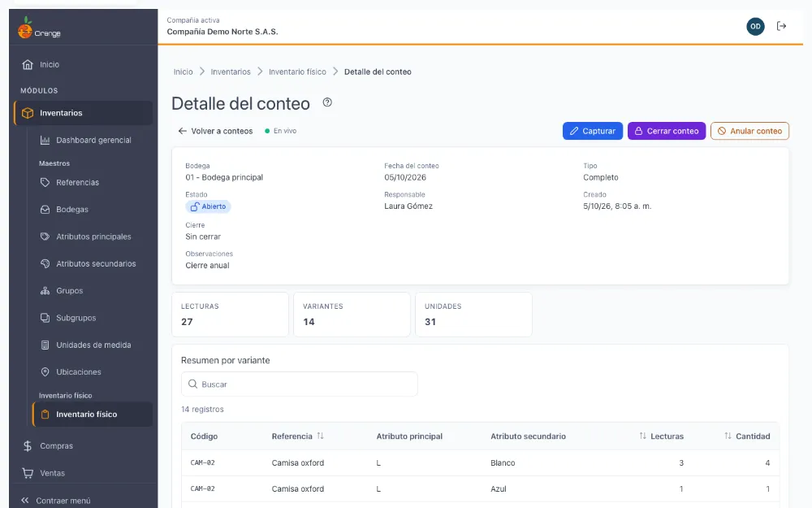Sort by the Lecturas column arrows
Screen dimensions: 812x508
pos(642,436)
